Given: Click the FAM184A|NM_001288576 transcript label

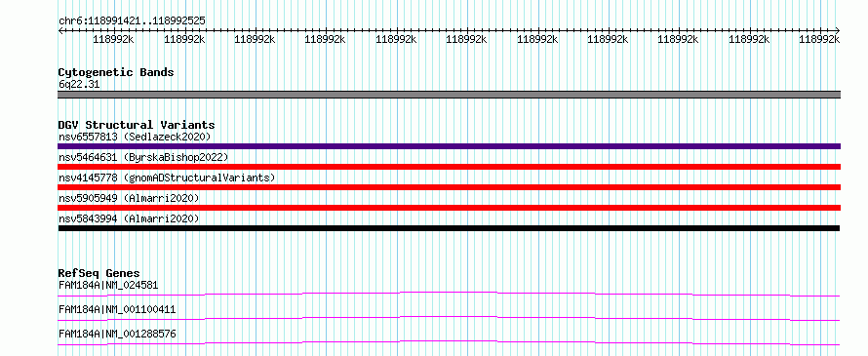Looking at the screenshot, I should tap(117, 334).
